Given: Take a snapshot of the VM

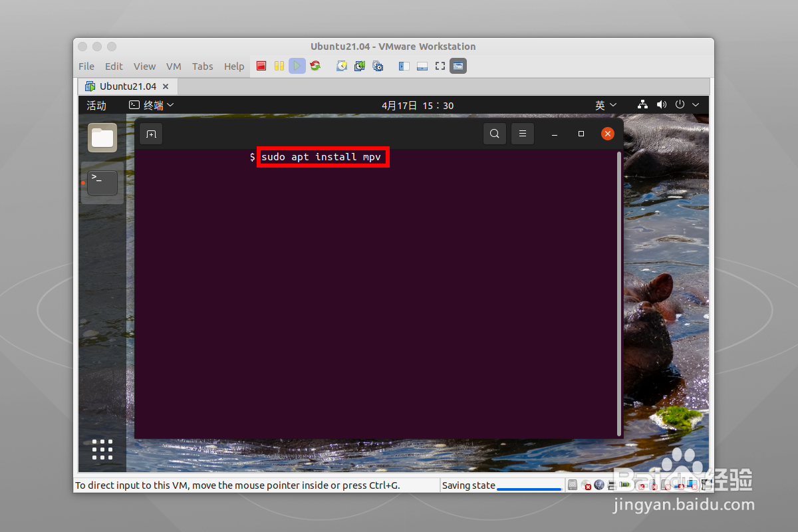Looking at the screenshot, I should pyautogui.click(x=341, y=66).
